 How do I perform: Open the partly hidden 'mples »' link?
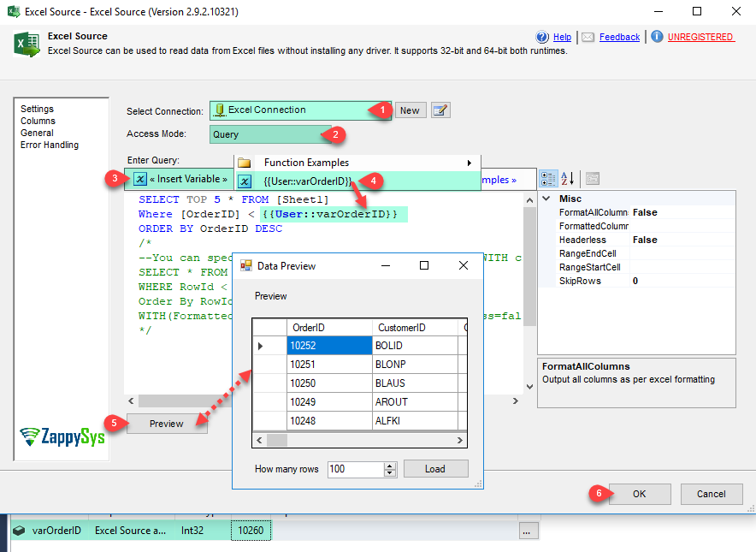[x=499, y=180]
